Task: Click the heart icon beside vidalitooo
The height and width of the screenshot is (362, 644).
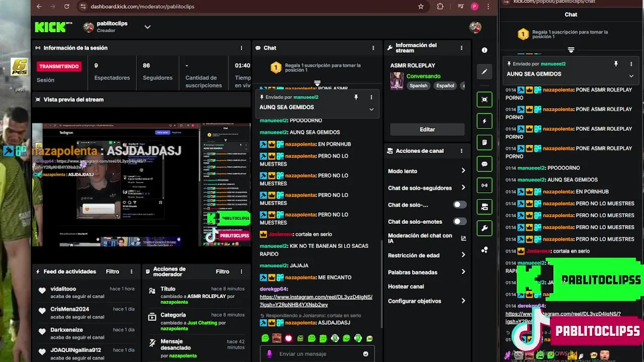Action: (x=42, y=290)
